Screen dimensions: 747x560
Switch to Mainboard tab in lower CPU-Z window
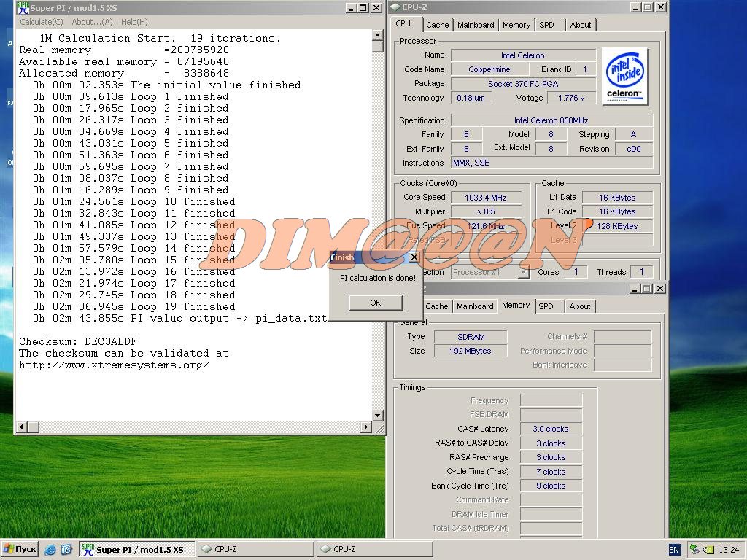click(475, 306)
